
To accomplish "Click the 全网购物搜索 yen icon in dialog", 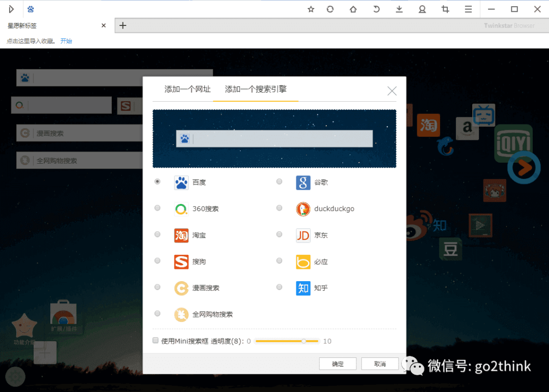I will [181, 315].
